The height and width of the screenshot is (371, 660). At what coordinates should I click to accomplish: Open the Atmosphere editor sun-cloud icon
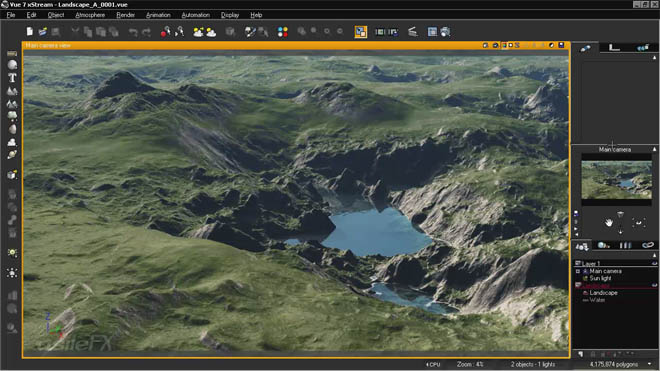[x=211, y=32]
